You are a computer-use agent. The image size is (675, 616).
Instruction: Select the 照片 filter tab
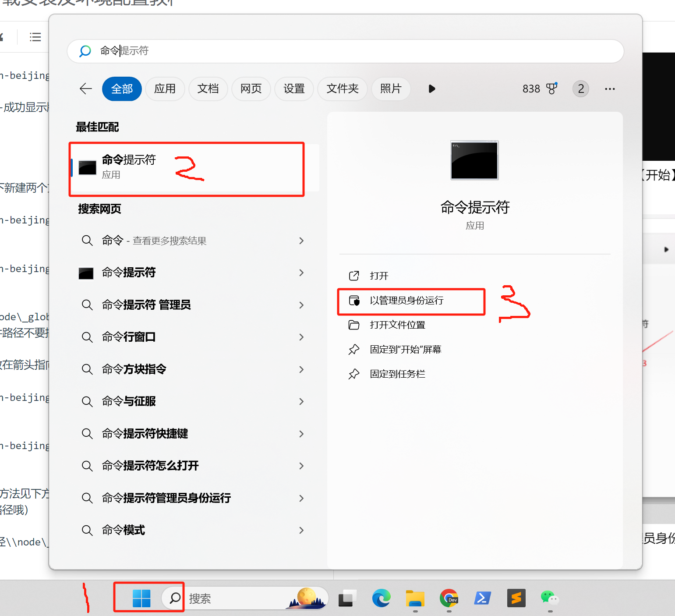391,89
